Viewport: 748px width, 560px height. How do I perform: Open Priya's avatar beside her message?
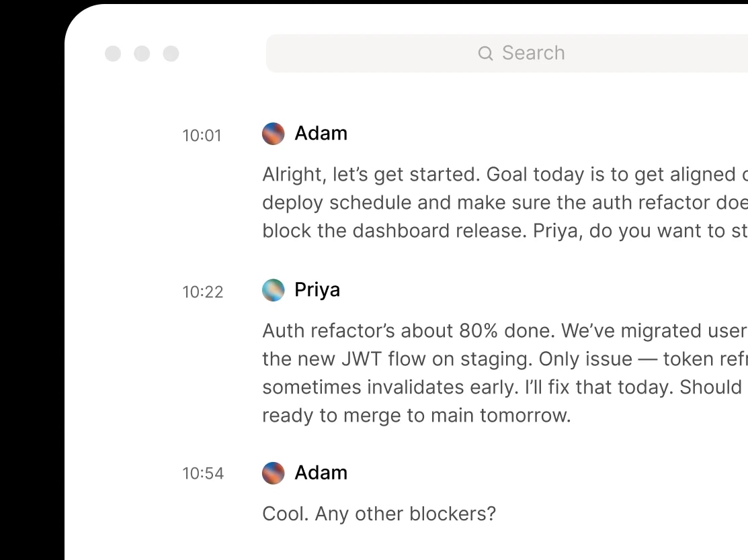273,290
